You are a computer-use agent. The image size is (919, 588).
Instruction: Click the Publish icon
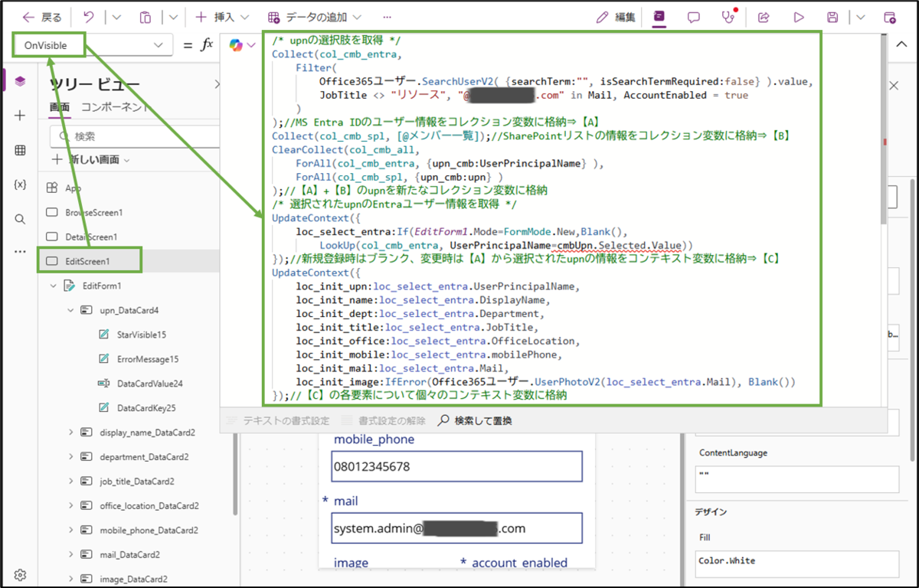coord(889,17)
